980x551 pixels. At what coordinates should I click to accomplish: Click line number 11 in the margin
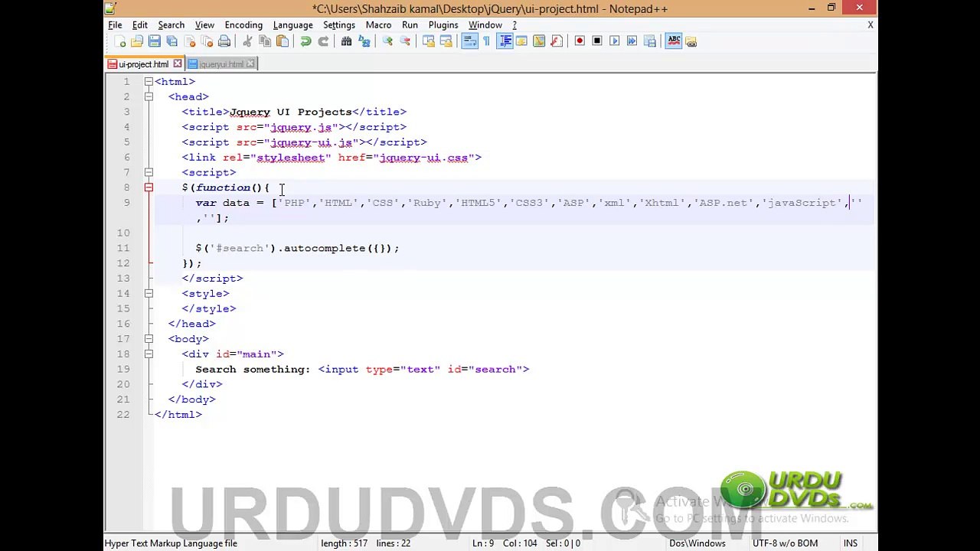point(123,248)
